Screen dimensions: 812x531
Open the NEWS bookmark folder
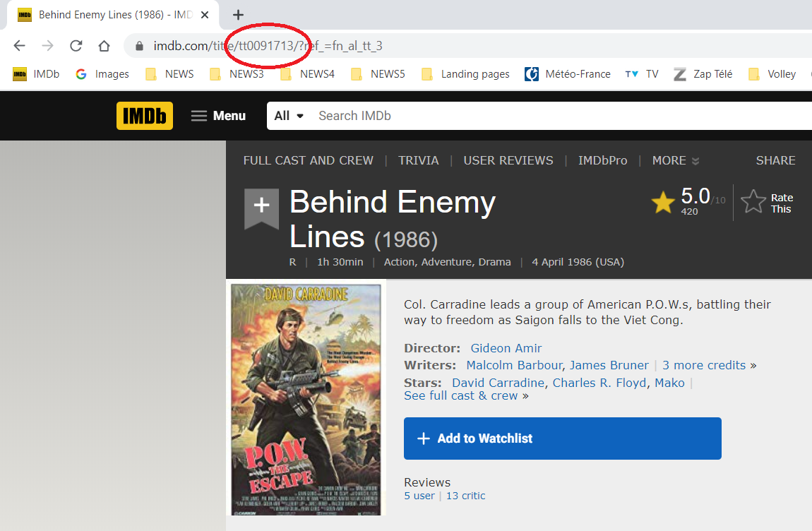pyautogui.click(x=169, y=74)
